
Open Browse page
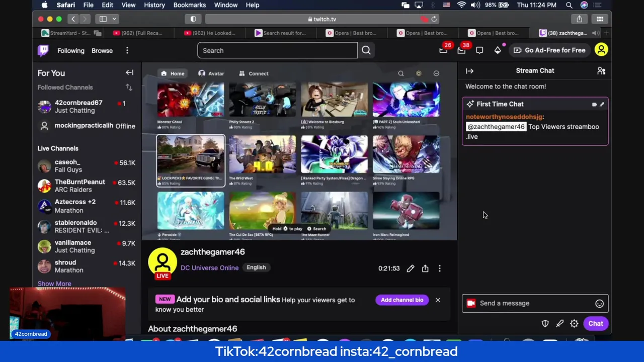102,50
